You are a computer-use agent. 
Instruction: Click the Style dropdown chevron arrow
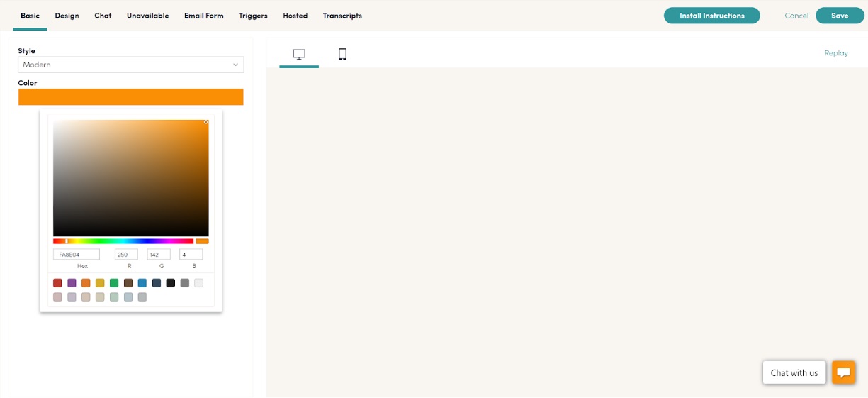coord(236,65)
